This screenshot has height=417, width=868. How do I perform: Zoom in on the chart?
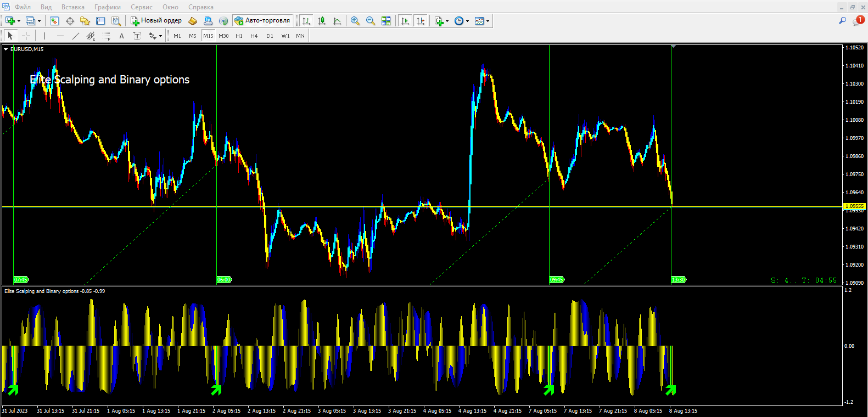pos(355,21)
